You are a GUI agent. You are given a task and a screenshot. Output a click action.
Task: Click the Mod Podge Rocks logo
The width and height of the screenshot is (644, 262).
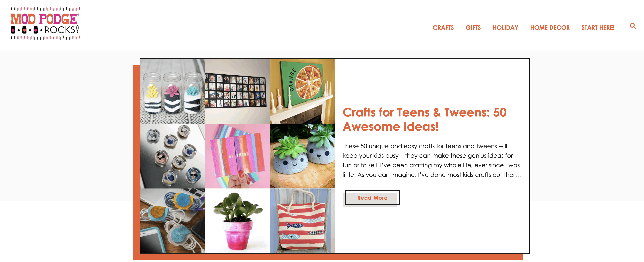click(45, 23)
